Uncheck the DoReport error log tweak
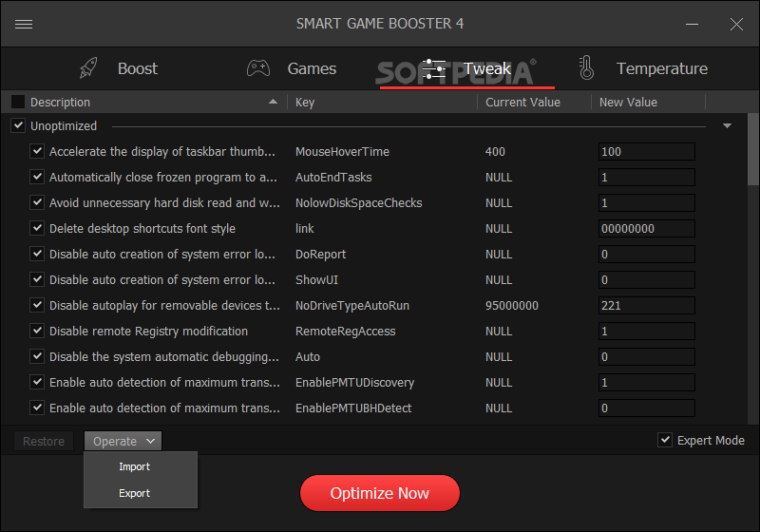 pyautogui.click(x=37, y=254)
